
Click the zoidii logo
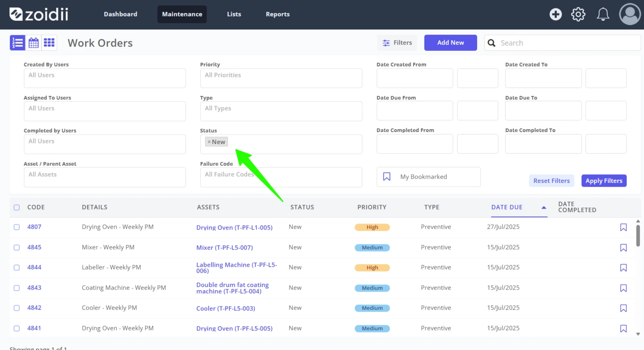tap(39, 14)
